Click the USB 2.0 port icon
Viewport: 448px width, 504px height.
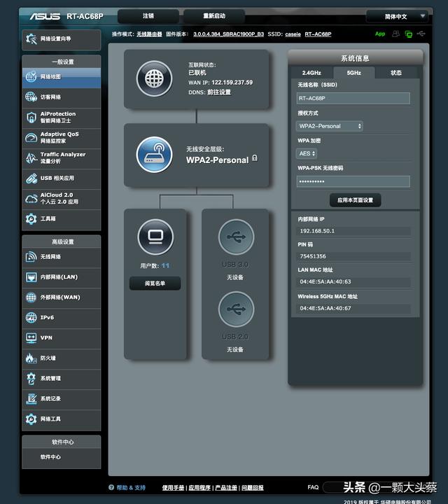click(x=236, y=309)
